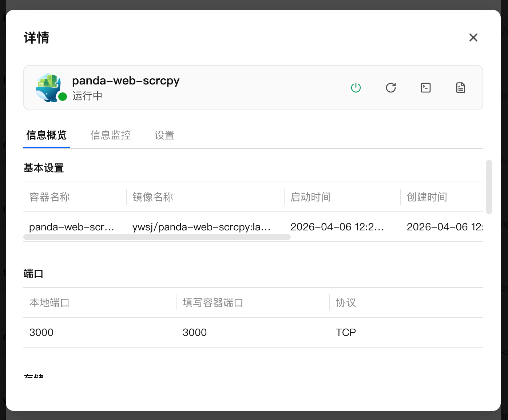
Task: Click the TCP protocol cell
Action: pyautogui.click(x=346, y=332)
